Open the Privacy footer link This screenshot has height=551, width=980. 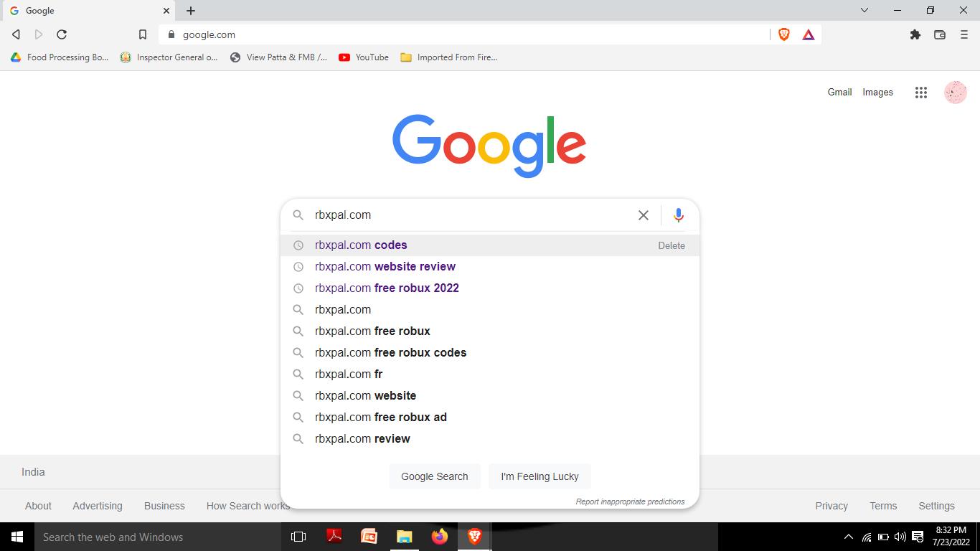coord(831,506)
